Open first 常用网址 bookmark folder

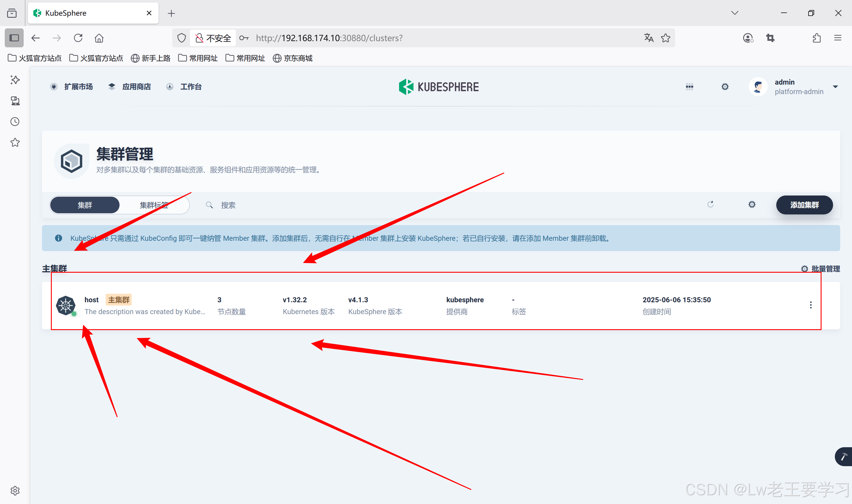point(198,58)
